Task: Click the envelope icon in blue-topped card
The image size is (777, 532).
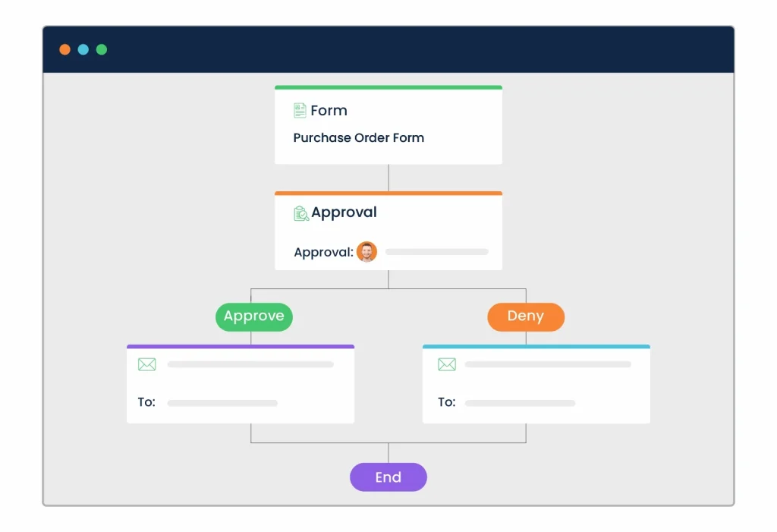Action: pyautogui.click(x=447, y=365)
